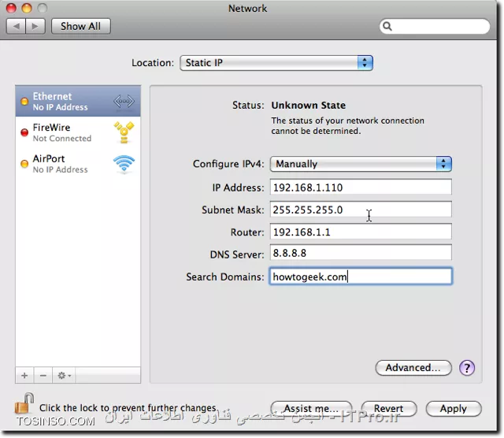Click in the Subnet Mask field
This screenshot has width=504, height=438.
[x=361, y=210]
